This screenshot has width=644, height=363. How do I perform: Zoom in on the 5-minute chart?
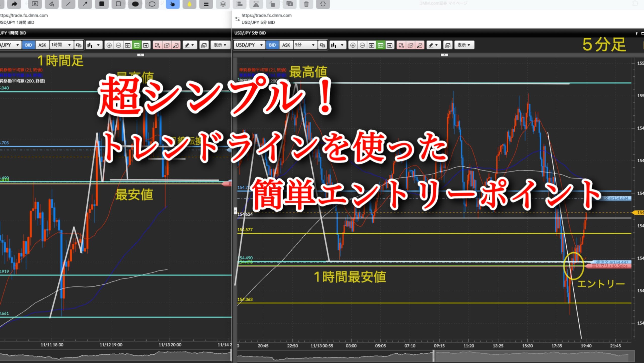353,45
